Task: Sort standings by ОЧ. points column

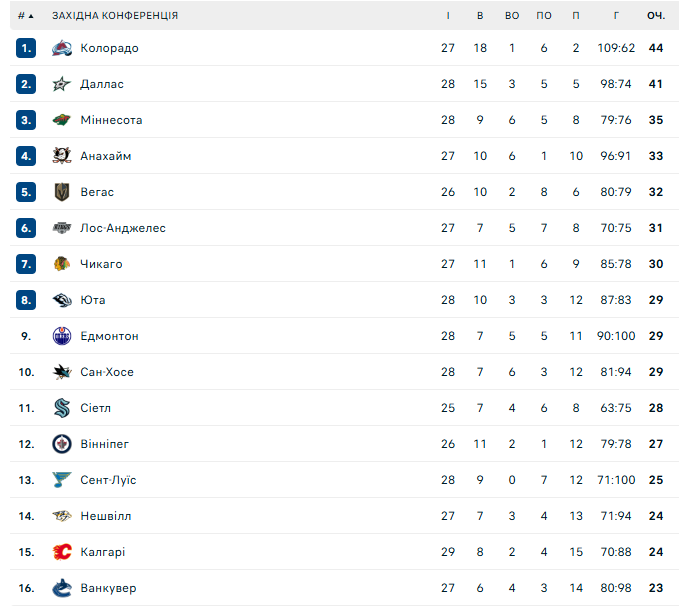Action: (x=656, y=16)
